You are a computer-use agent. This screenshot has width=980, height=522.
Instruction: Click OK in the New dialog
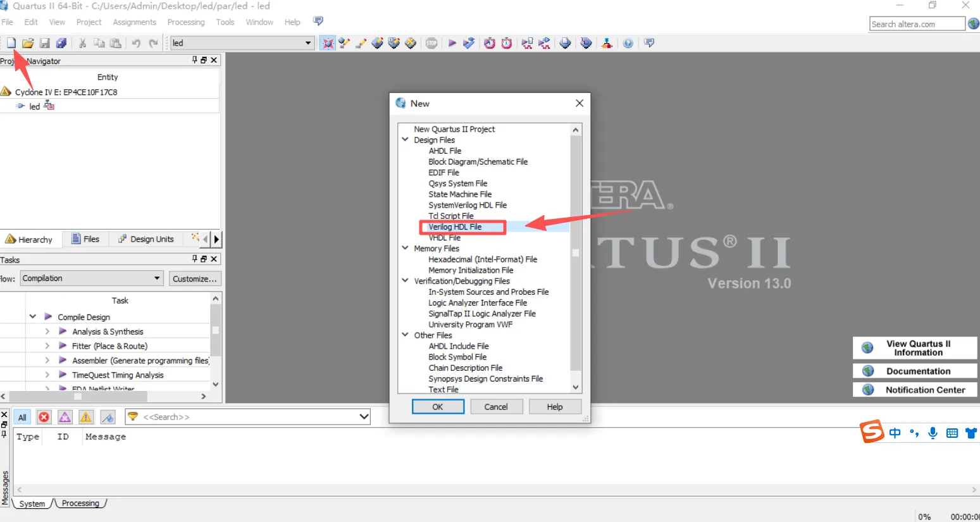point(438,407)
